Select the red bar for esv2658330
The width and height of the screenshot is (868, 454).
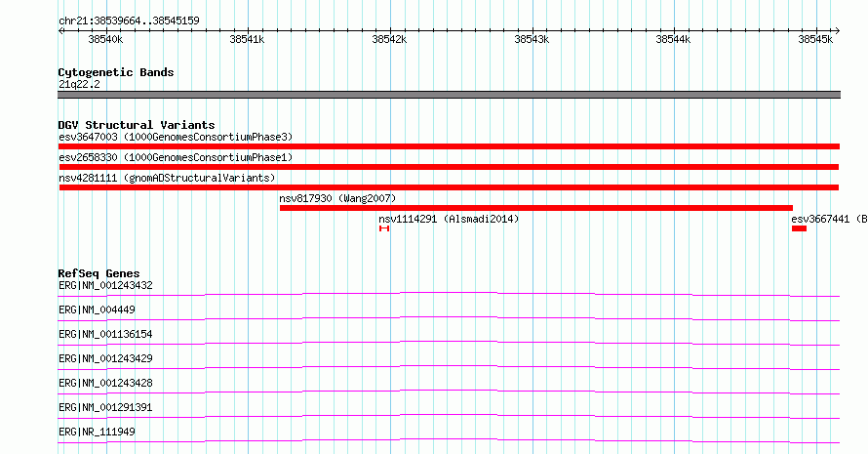[449, 167]
